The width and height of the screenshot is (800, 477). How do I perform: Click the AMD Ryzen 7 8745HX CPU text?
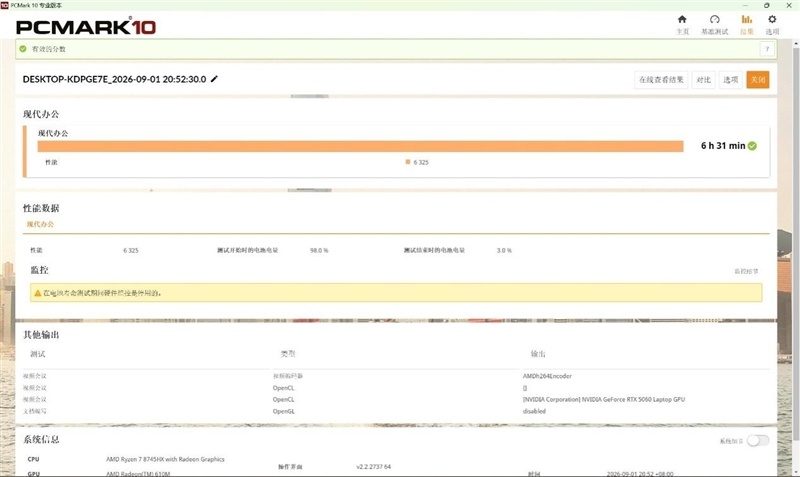[165, 459]
